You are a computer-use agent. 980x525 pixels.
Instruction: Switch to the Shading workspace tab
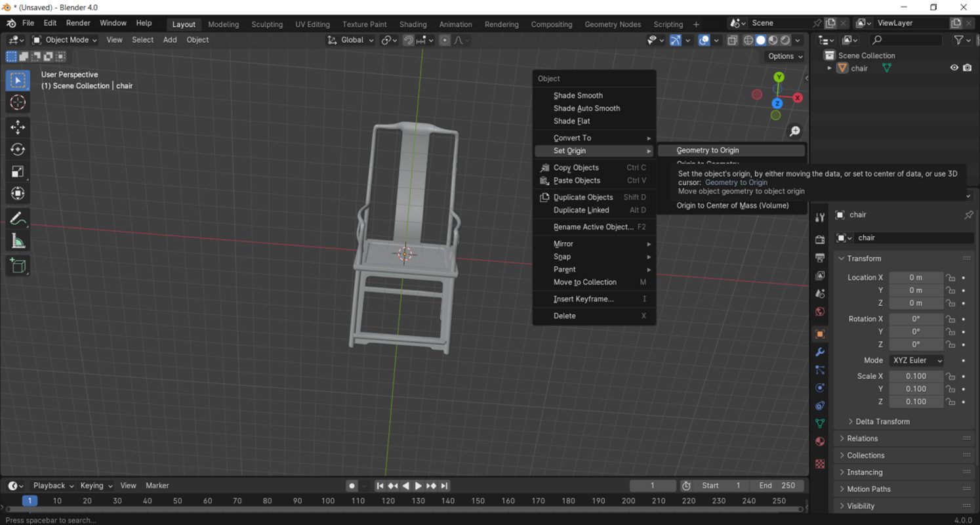413,24
